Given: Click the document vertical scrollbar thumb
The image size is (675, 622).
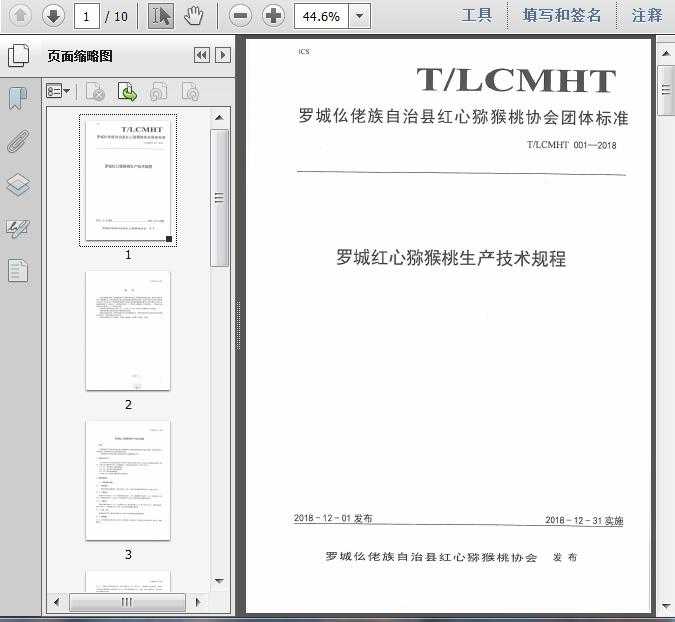Looking at the screenshot, I should tap(666, 90).
